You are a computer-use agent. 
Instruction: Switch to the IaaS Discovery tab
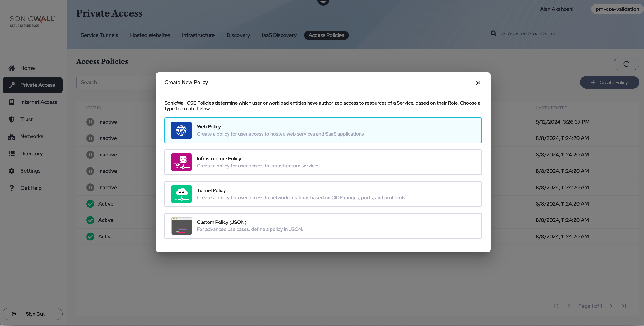(x=279, y=35)
